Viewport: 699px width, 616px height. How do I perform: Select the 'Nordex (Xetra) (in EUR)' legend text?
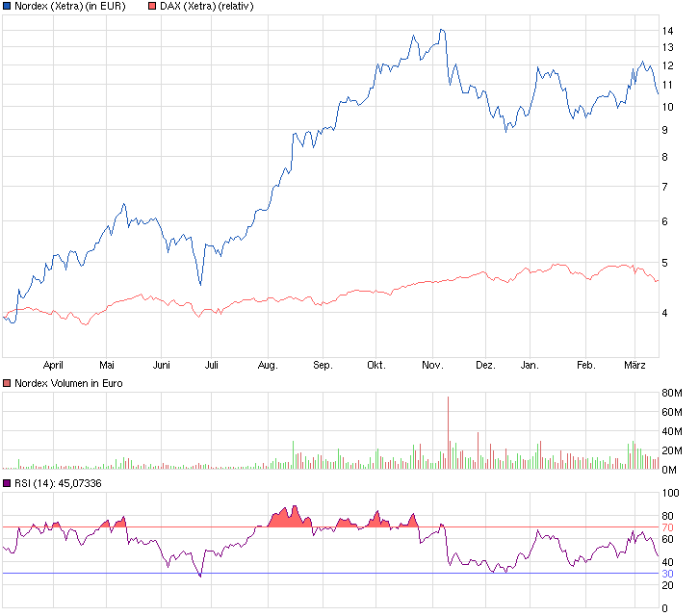70,6
